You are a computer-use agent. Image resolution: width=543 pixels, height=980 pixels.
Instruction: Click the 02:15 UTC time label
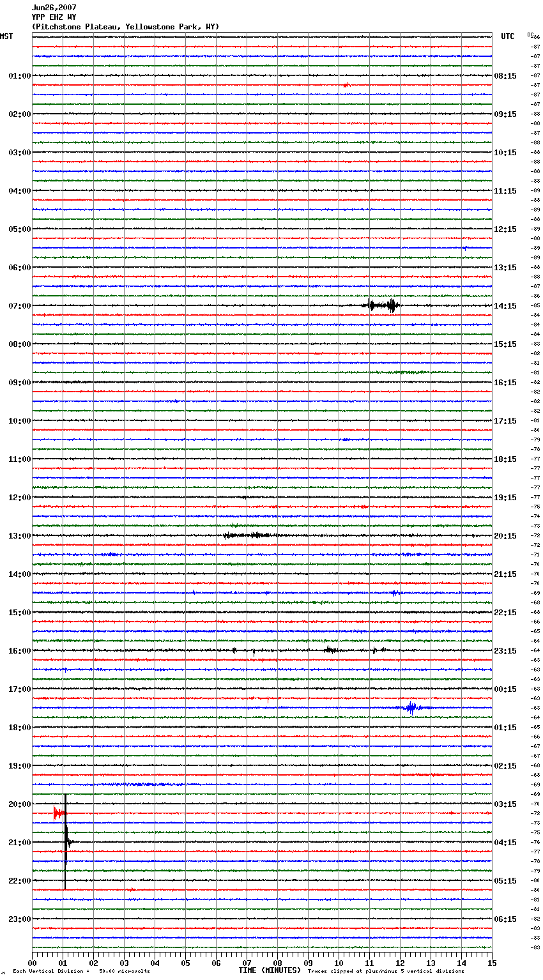[505, 766]
